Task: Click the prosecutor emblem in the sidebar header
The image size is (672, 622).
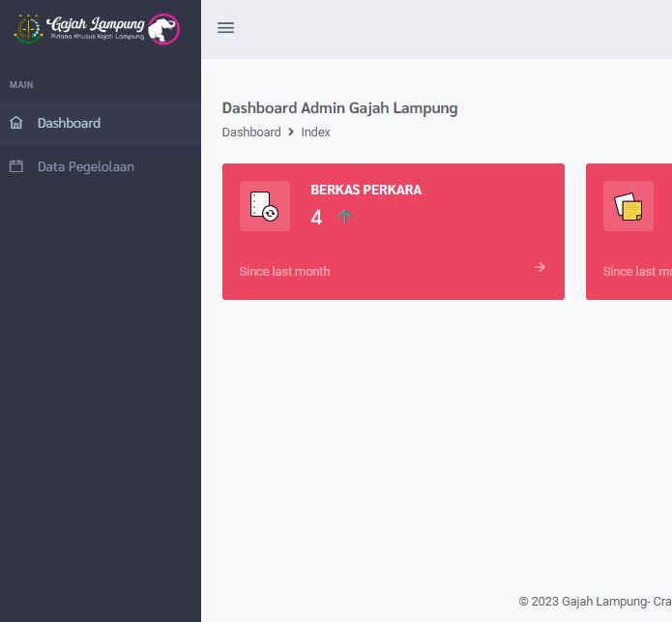Action: 28,28
